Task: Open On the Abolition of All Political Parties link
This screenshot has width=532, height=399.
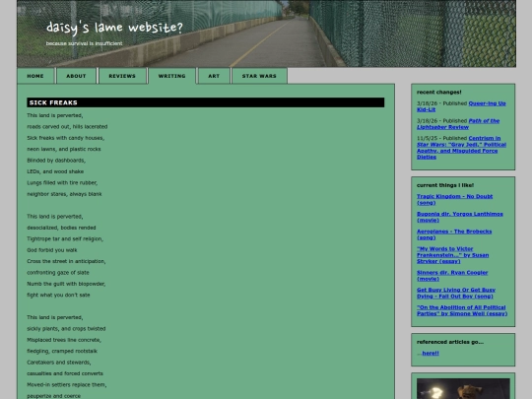Action: [462, 310]
